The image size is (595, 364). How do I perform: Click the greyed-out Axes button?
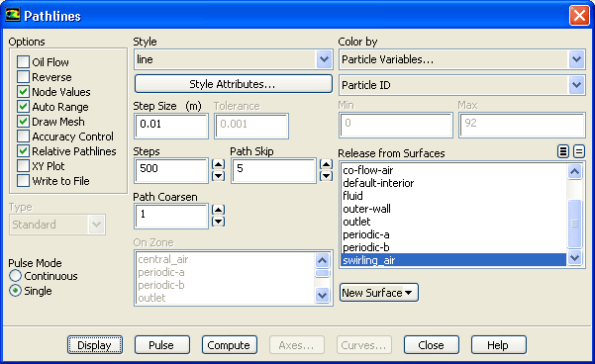tap(296, 345)
